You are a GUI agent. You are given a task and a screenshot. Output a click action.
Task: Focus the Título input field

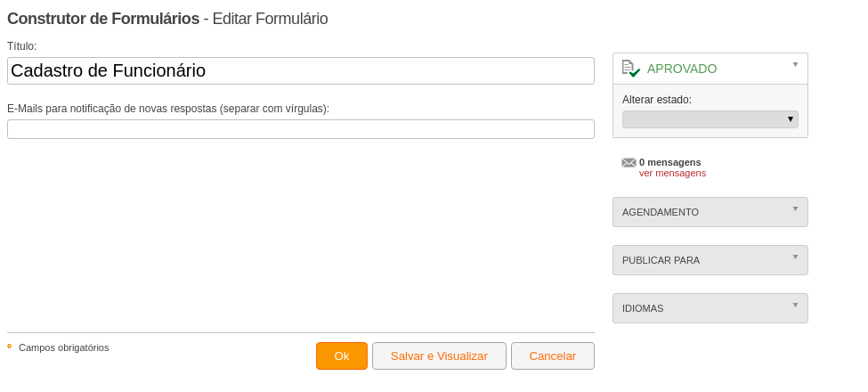point(301,71)
